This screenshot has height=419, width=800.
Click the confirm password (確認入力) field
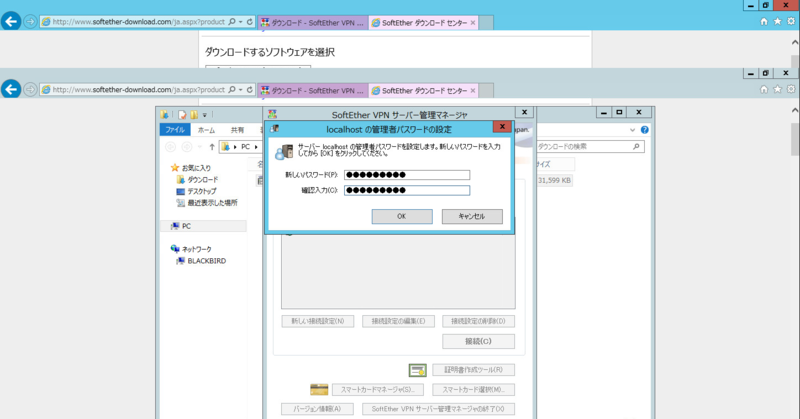click(x=407, y=190)
